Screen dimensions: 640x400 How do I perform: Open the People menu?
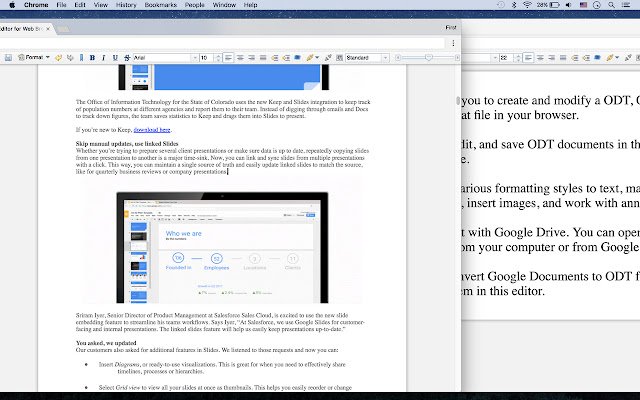[x=194, y=5]
